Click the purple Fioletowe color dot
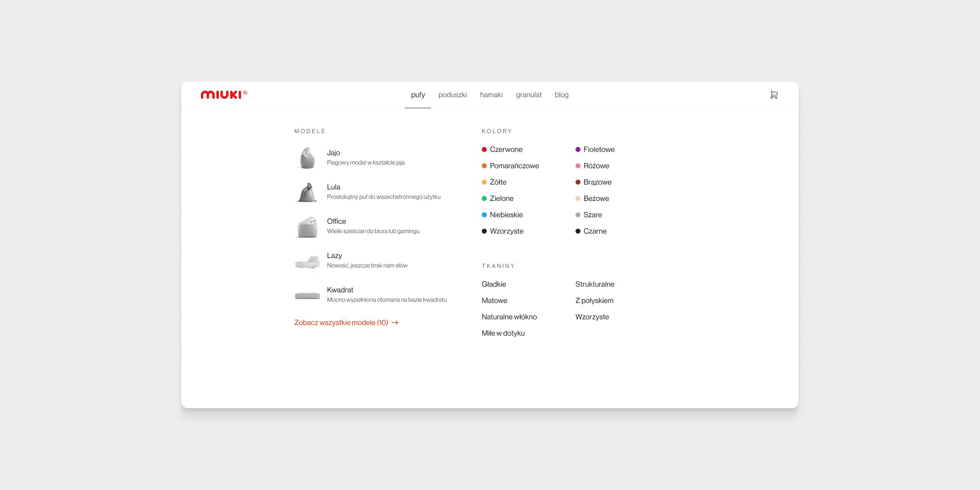Viewport: 980px width, 490px height. pos(578,149)
